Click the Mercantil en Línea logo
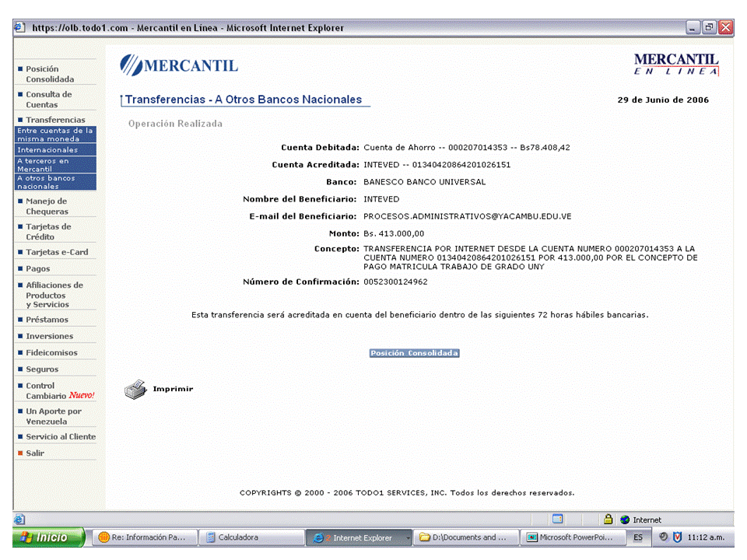The width and height of the screenshot is (747, 560). (x=675, y=65)
